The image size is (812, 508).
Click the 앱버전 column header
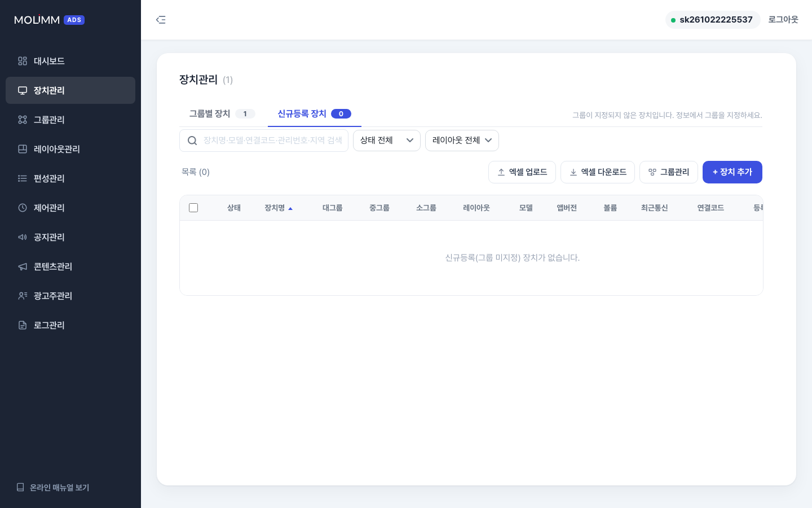[x=567, y=208]
